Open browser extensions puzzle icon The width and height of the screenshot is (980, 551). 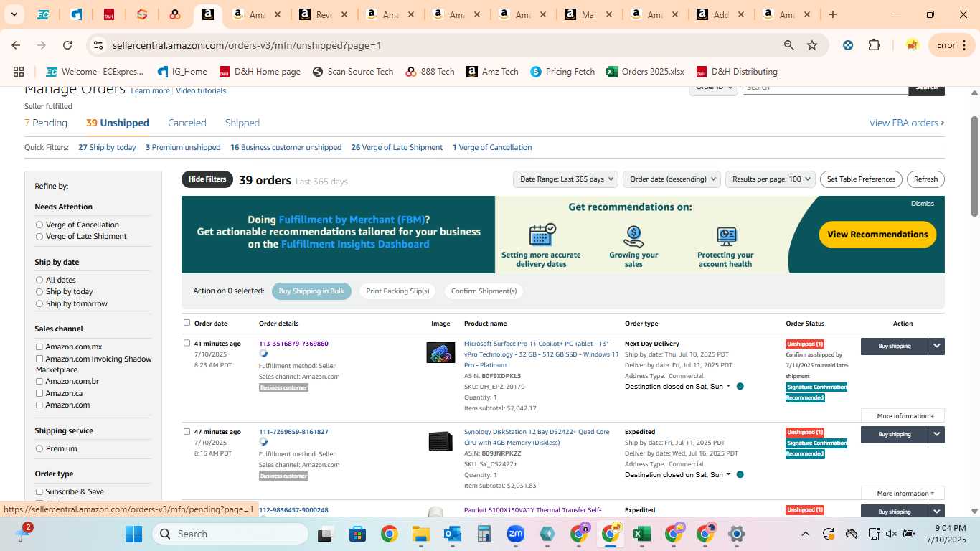[x=874, y=45]
